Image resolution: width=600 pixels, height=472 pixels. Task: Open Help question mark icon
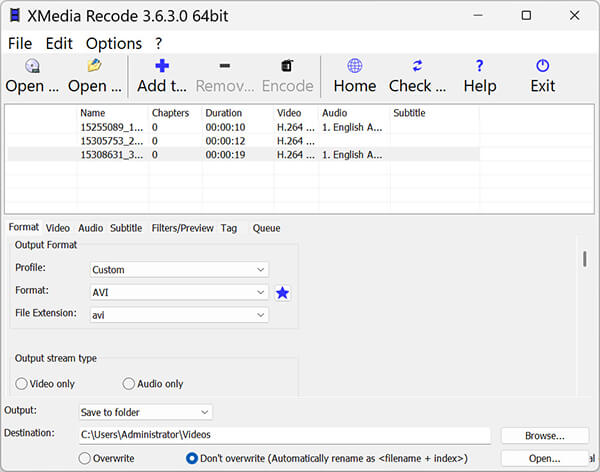479,66
